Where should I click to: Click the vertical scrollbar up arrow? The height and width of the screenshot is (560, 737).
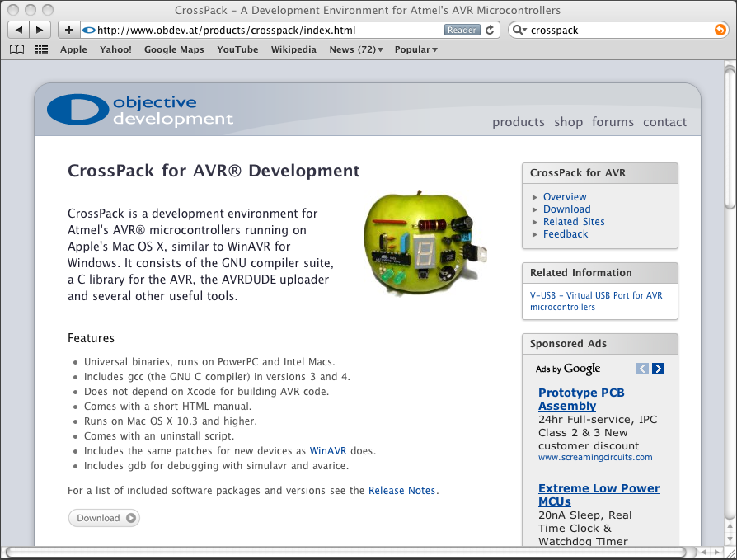click(730, 526)
